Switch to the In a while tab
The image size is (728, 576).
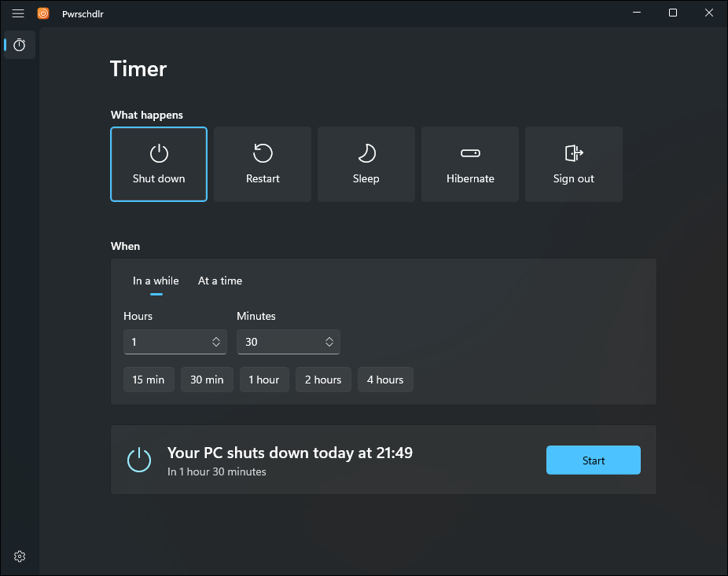156,281
